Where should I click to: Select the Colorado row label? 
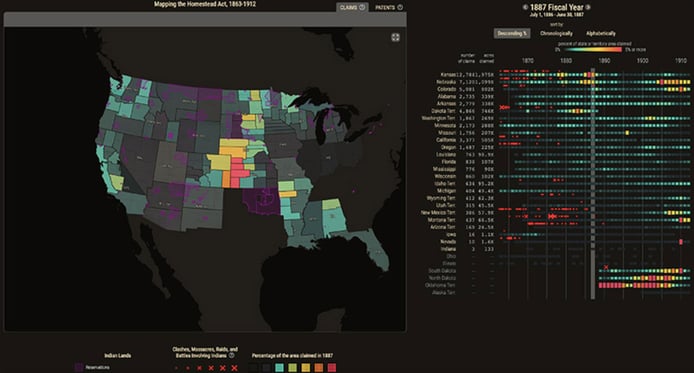pyautogui.click(x=446, y=89)
